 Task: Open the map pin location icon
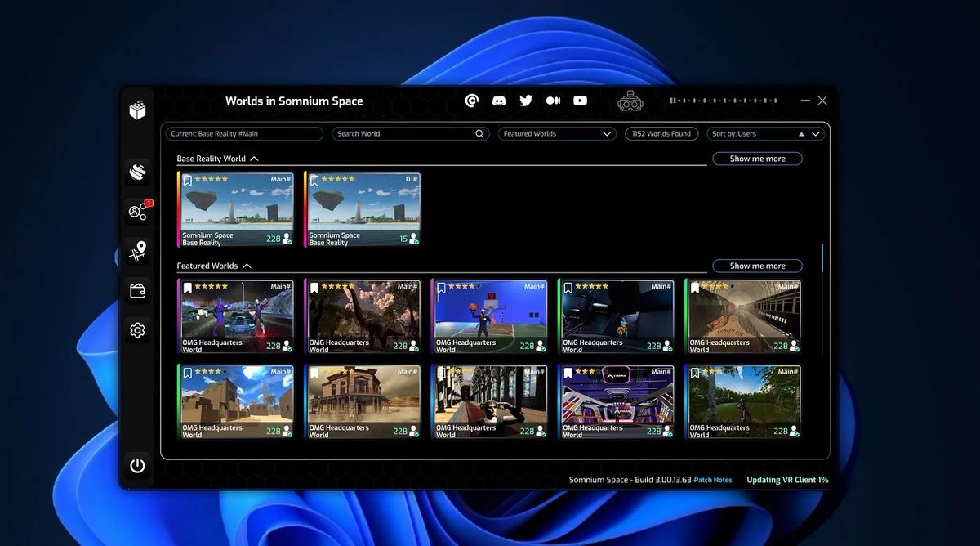(x=137, y=251)
